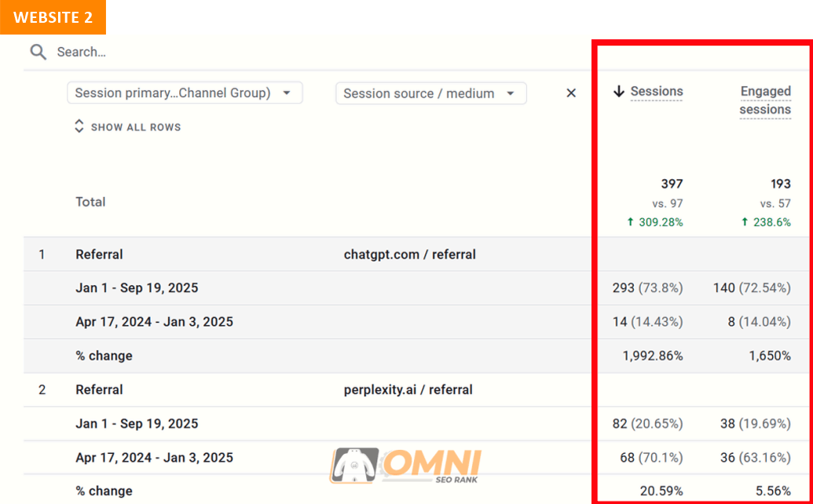This screenshot has width=813, height=504.
Task: Sort by the Sessions column header
Action: pyautogui.click(x=657, y=92)
